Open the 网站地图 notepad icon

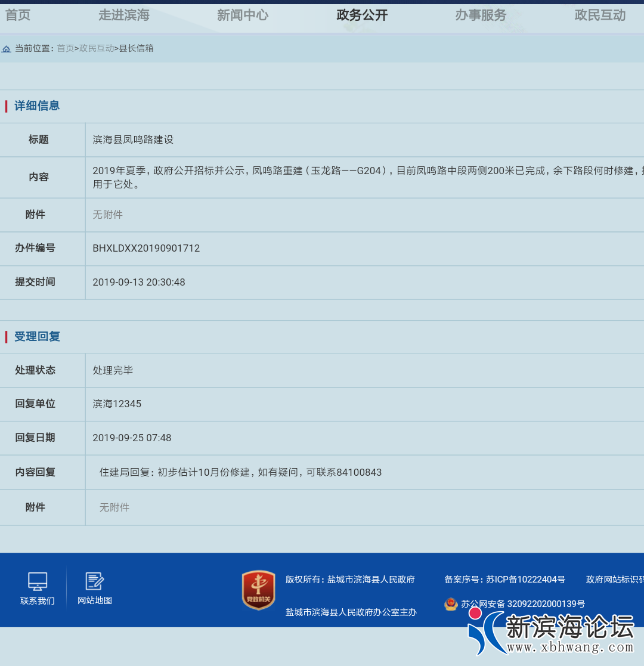click(x=95, y=581)
